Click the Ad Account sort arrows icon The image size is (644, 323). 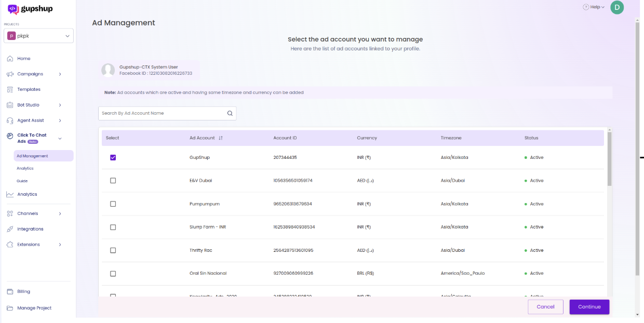[x=221, y=138]
